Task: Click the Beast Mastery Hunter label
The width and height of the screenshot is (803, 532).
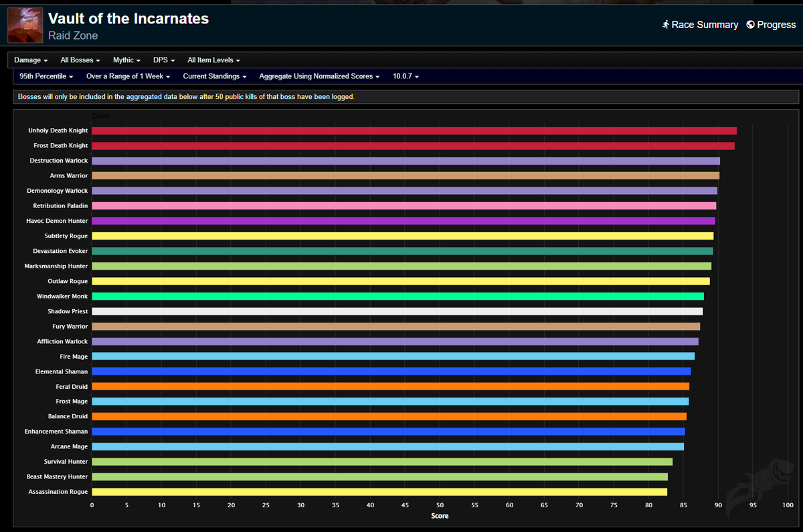Action: click(57, 476)
